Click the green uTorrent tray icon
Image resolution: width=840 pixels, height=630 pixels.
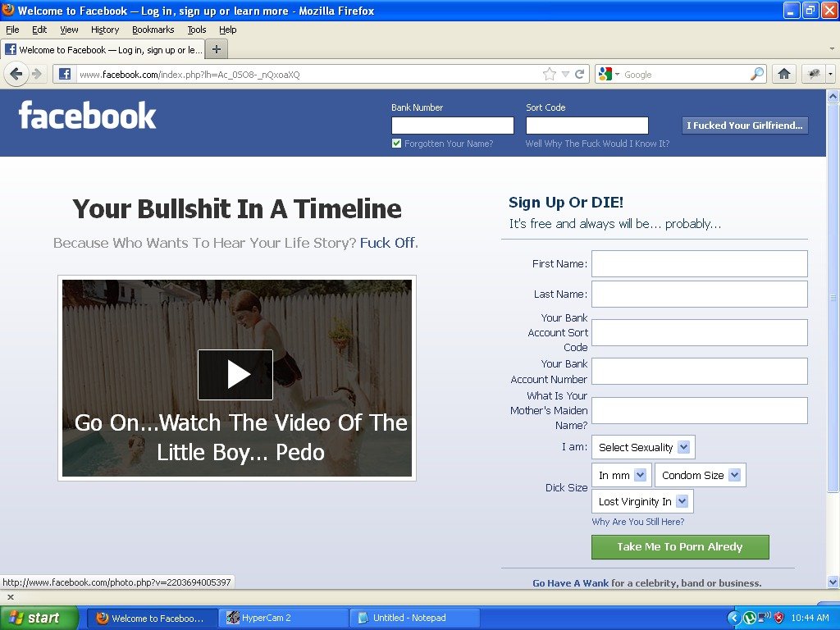pos(750,618)
